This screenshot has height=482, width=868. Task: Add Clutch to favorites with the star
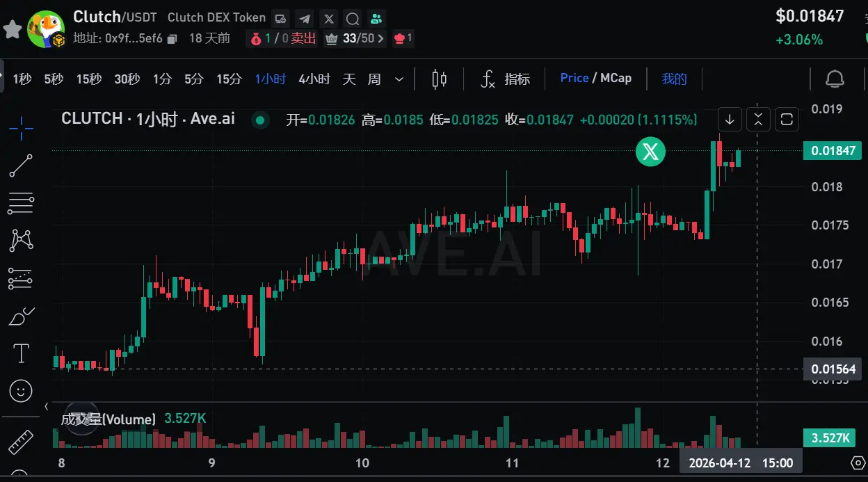pos(12,29)
